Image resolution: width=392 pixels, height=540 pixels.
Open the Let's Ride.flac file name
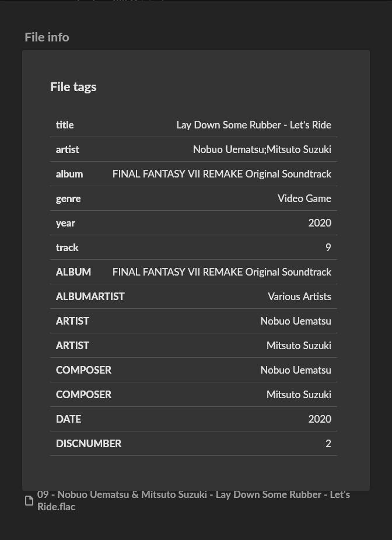(193, 500)
